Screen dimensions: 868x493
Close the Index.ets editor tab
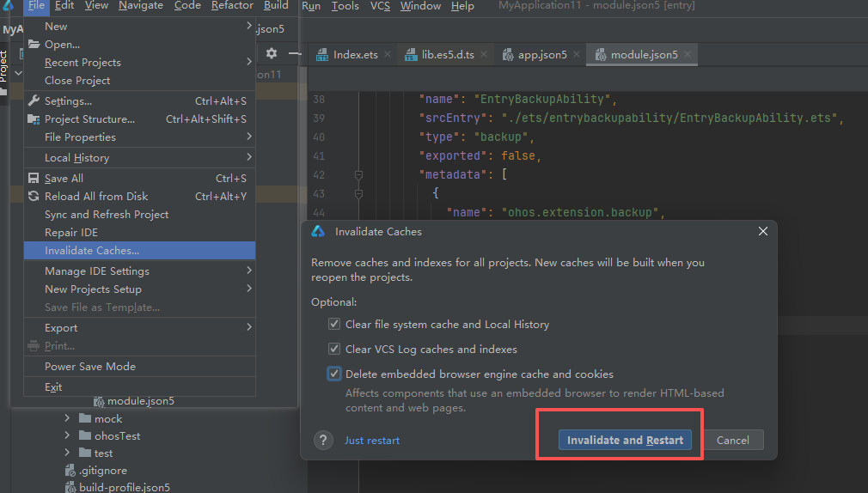point(388,54)
